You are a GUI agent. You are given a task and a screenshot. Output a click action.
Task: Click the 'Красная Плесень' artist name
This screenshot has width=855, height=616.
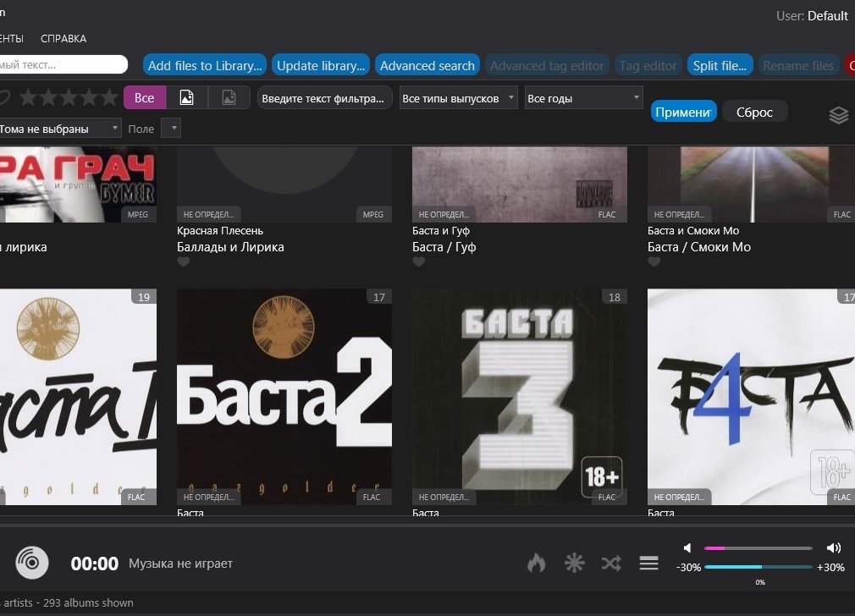pos(220,231)
